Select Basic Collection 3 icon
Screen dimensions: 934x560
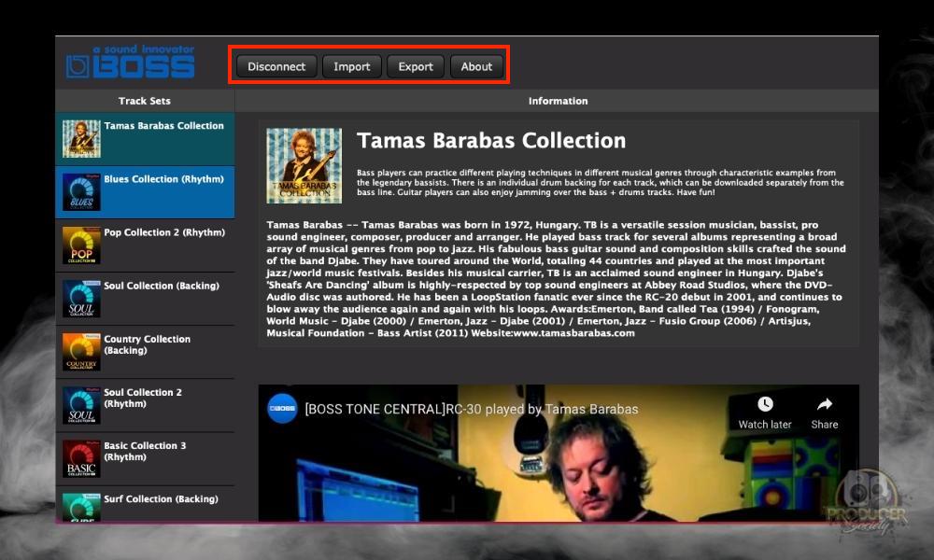[81, 458]
